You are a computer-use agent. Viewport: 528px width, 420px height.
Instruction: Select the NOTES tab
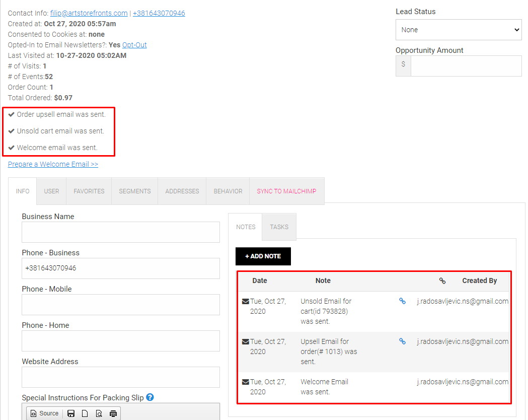pos(246,227)
